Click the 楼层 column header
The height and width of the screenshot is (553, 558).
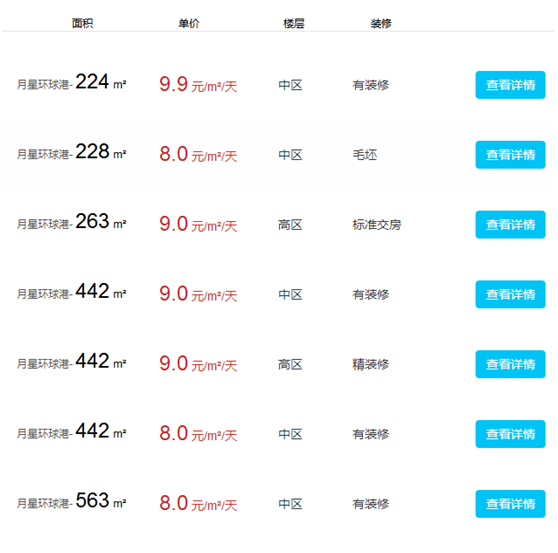pos(294,23)
